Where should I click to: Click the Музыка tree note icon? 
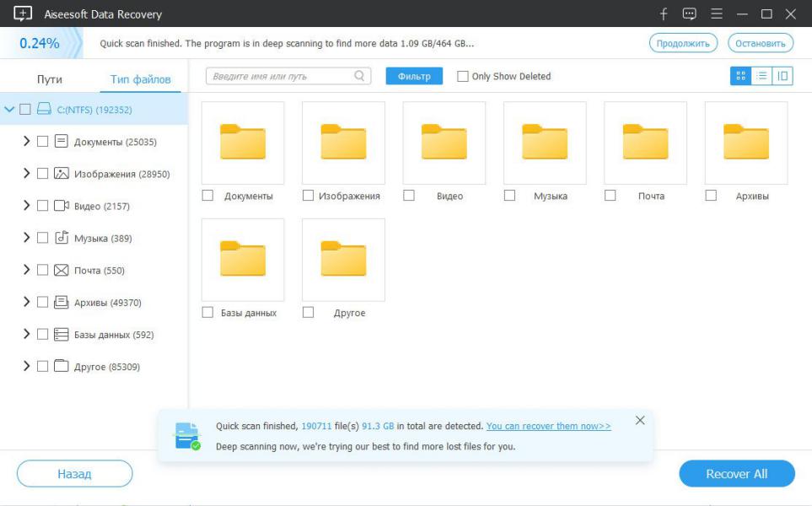tap(62, 237)
